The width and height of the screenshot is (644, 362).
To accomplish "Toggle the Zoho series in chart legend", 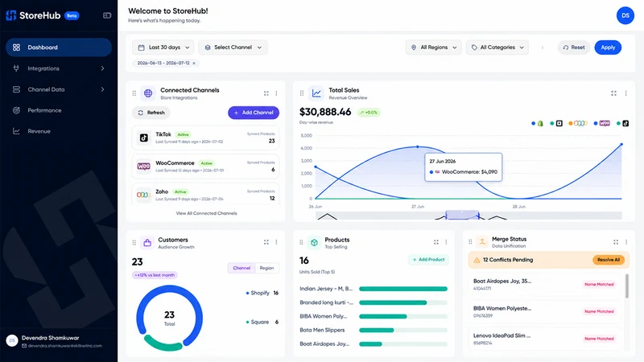I will (578, 123).
